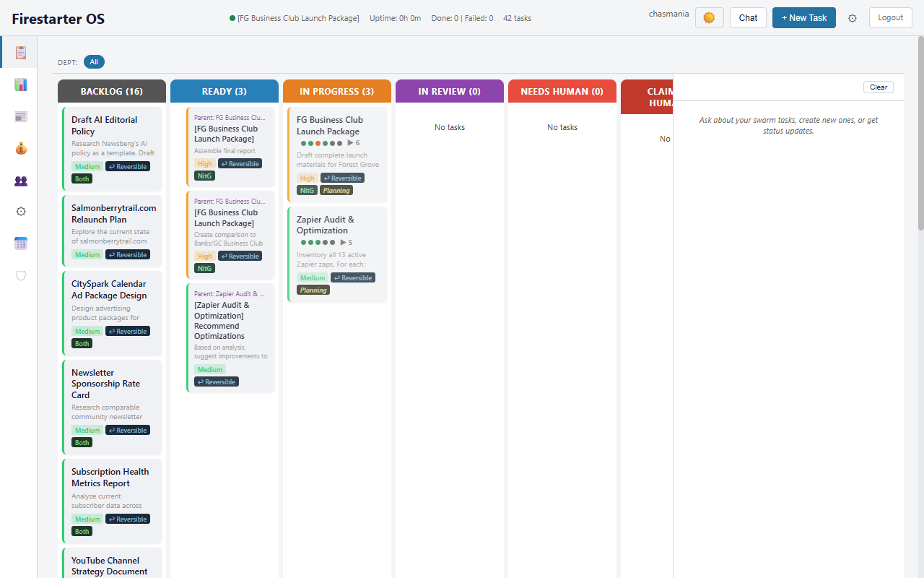Expand subtasks arrow on Zapier Audit card

[343, 243]
